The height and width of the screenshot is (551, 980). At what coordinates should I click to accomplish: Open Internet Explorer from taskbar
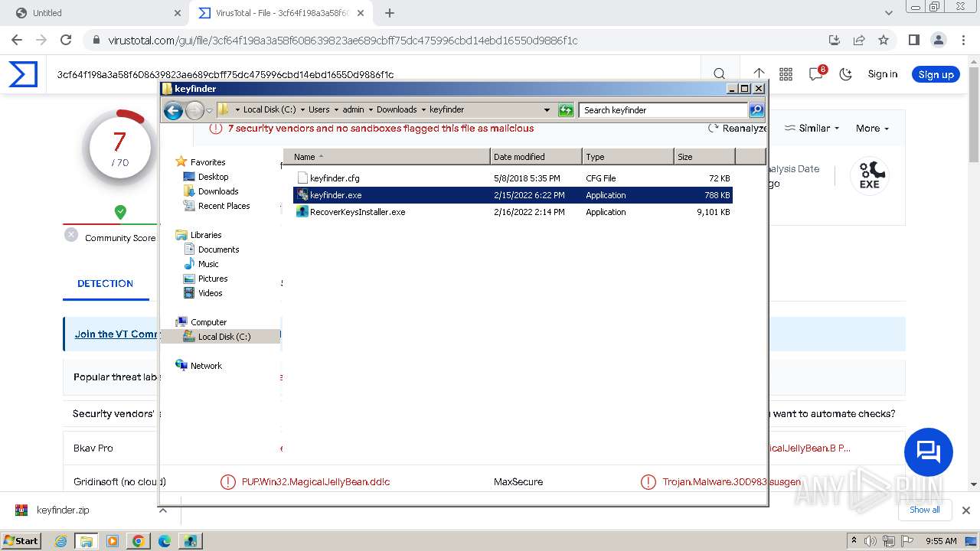point(60,541)
